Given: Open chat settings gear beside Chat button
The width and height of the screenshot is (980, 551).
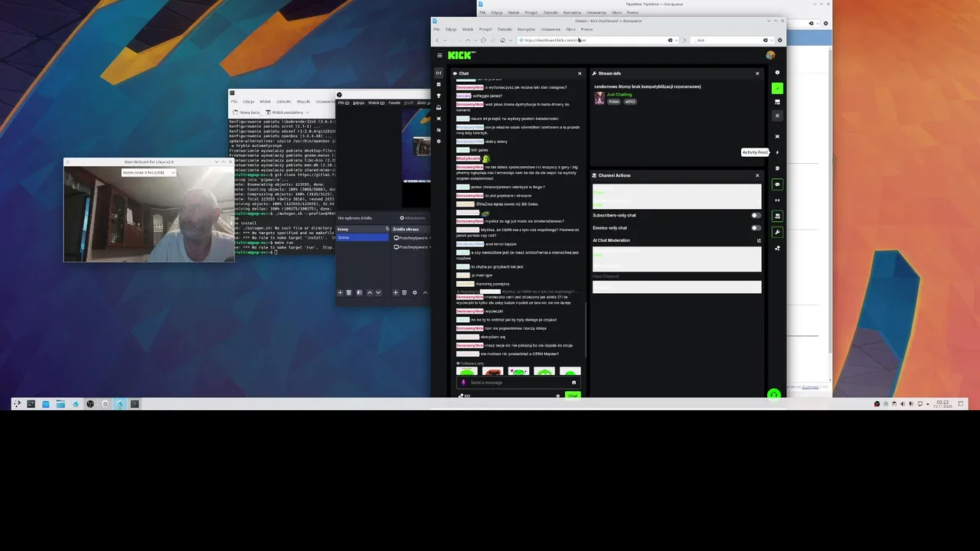Looking at the screenshot, I should [x=558, y=396].
